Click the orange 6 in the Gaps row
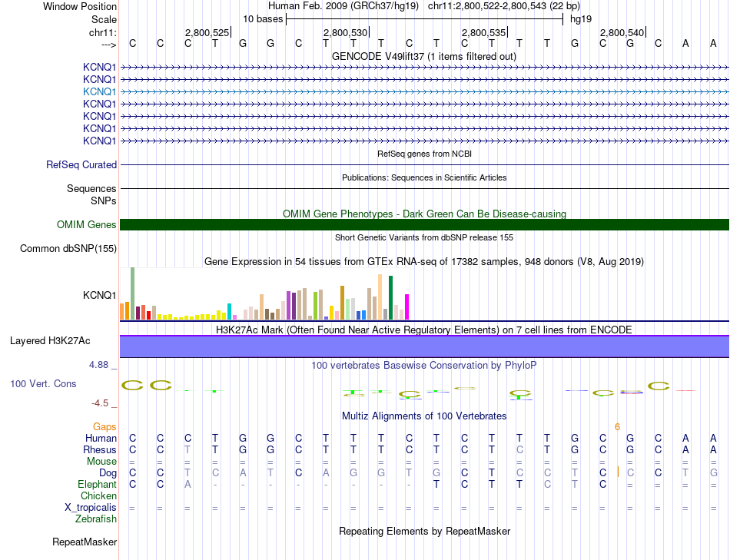The width and height of the screenshot is (730, 560). (x=617, y=426)
